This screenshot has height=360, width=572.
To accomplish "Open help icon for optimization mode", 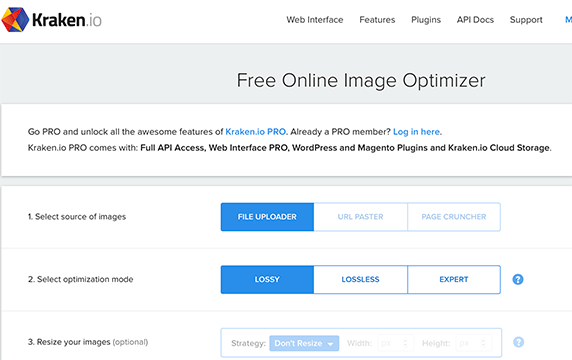I will 518,279.
